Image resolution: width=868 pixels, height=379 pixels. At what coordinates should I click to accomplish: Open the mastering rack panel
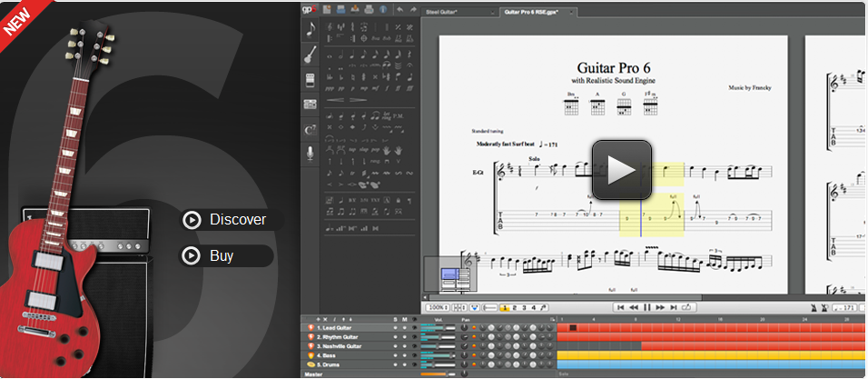(310, 105)
